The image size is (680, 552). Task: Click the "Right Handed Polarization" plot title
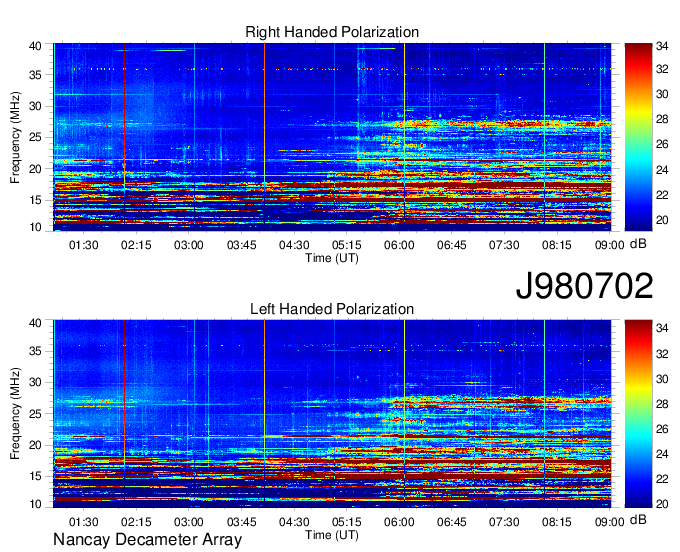(332, 32)
